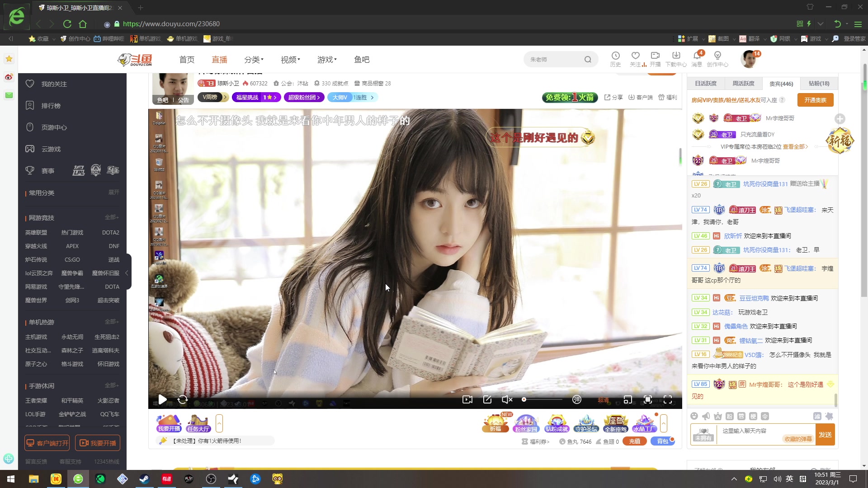Expand the 分类 dropdown in navigation

pyautogui.click(x=253, y=60)
